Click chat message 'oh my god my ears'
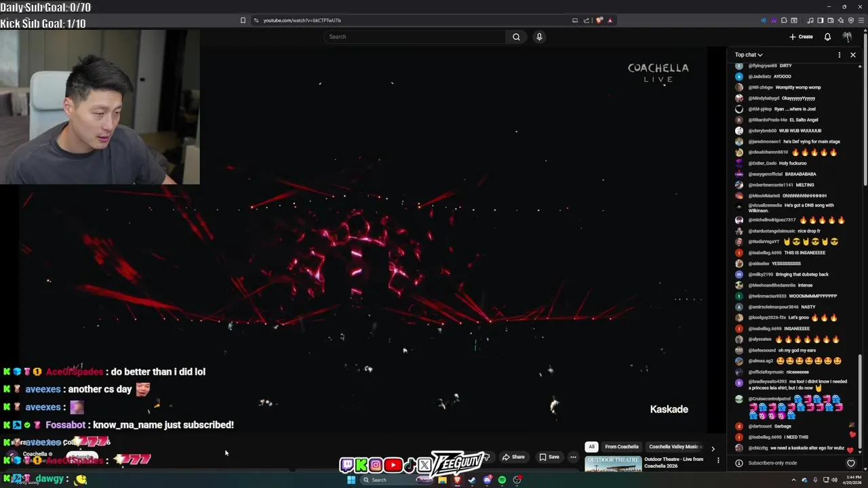This screenshot has width=868, height=488. pos(797,350)
